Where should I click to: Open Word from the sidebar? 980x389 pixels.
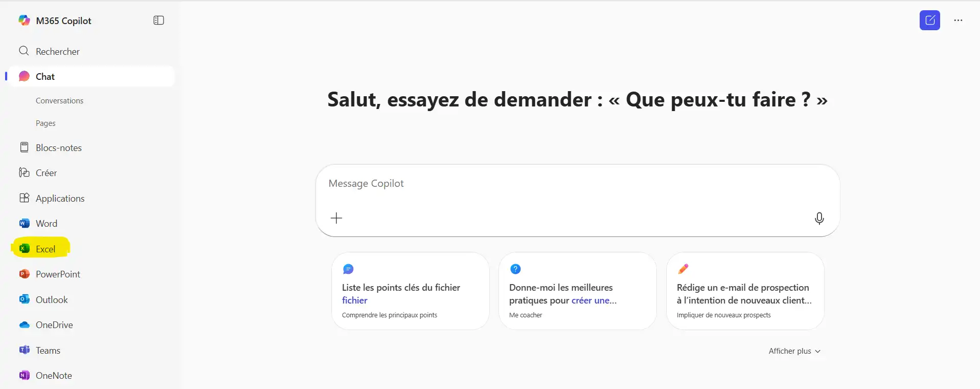46,224
